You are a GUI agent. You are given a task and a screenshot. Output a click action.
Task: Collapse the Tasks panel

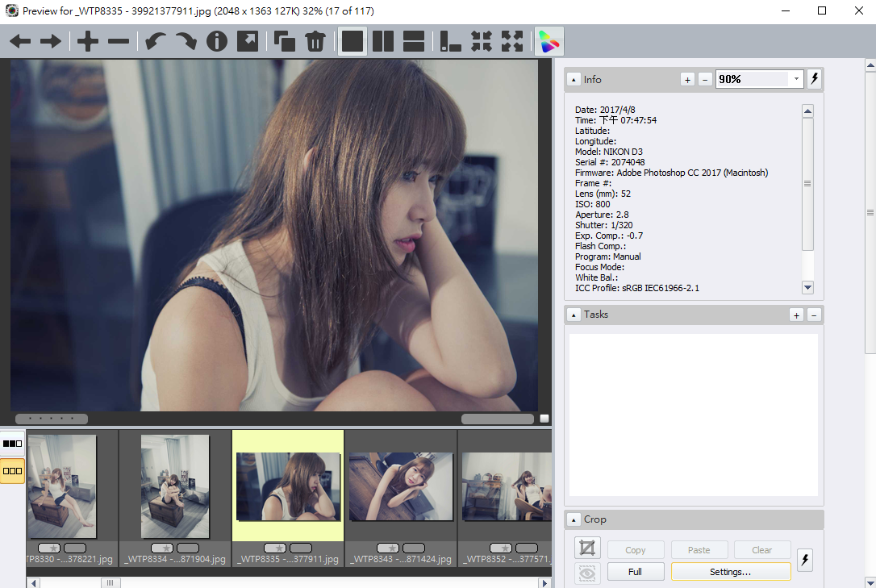[574, 315]
